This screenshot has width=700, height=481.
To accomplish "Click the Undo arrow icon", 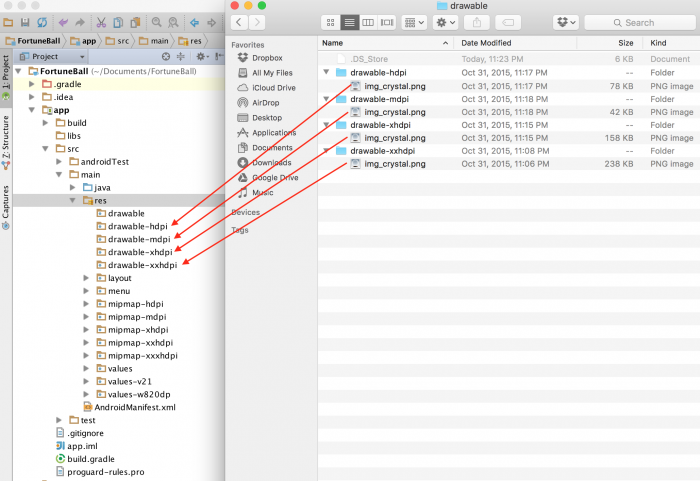I will tap(65, 21).
